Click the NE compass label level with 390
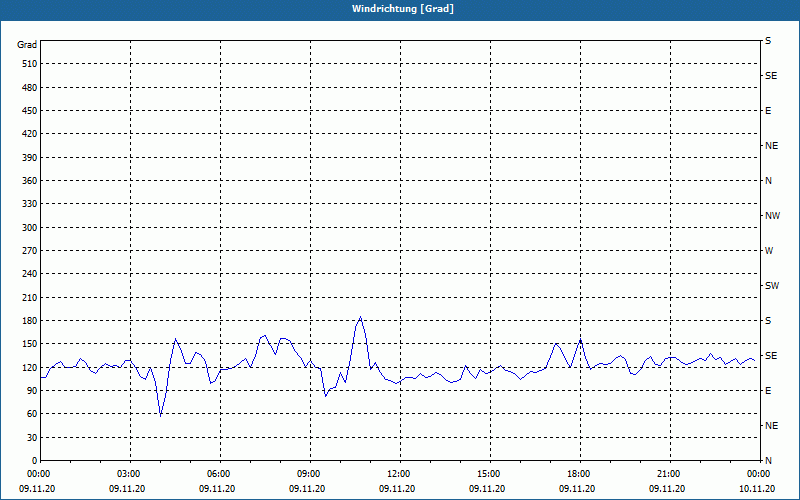Screen dimensions: 800x500 coord(771,146)
